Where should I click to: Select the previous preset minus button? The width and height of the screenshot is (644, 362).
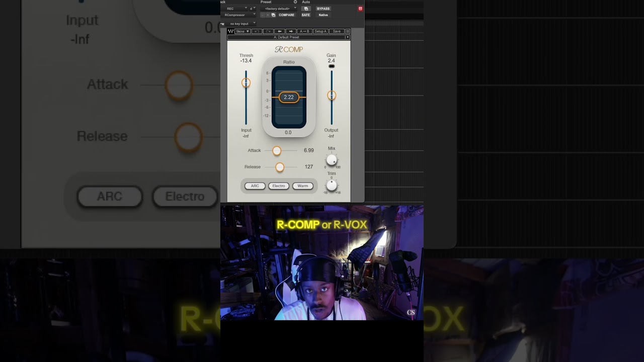tap(263, 15)
